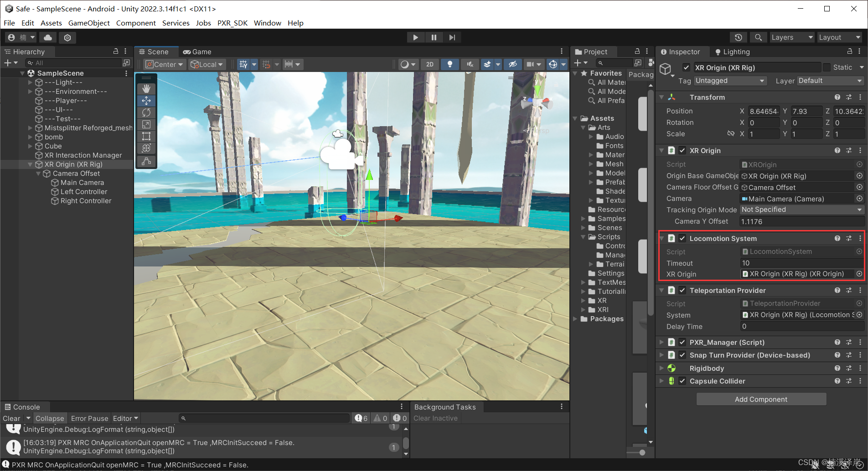Expand the Rigidbody component
The image size is (868, 471).
(661, 368)
